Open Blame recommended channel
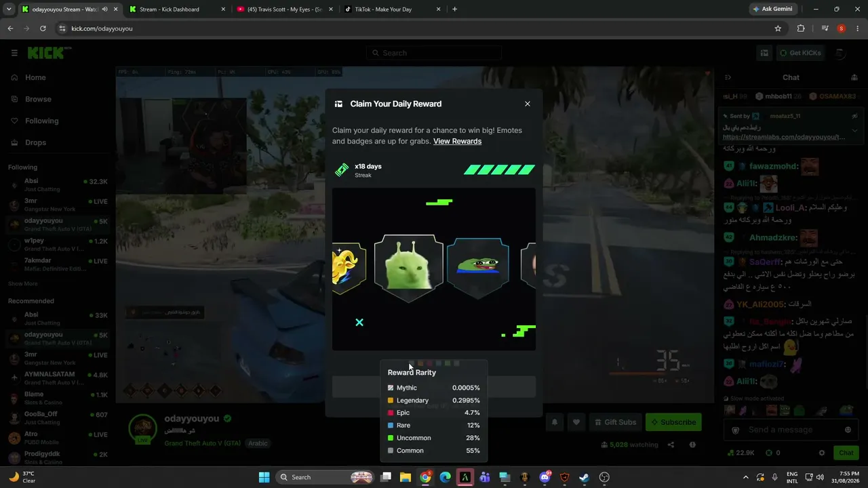 click(x=58, y=397)
